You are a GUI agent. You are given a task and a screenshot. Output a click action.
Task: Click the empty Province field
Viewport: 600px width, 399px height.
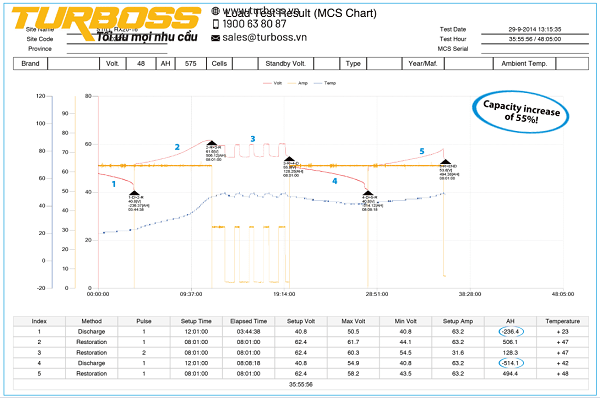(117, 49)
